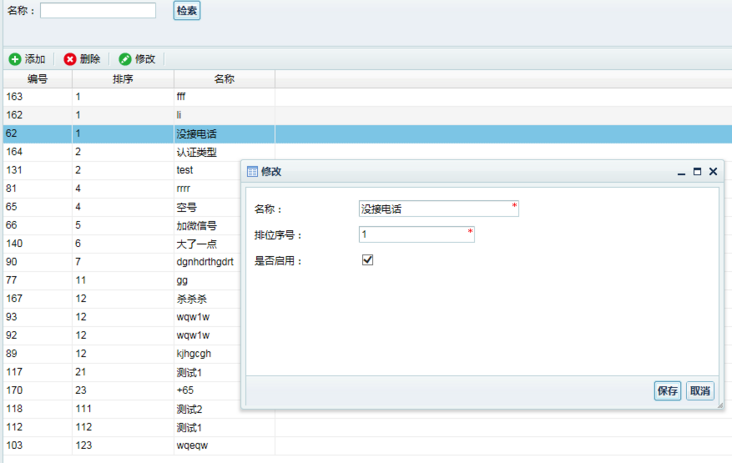The image size is (732, 463).
Task: Click the 排位序号 field in dialog
Action: [x=416, y=234]
